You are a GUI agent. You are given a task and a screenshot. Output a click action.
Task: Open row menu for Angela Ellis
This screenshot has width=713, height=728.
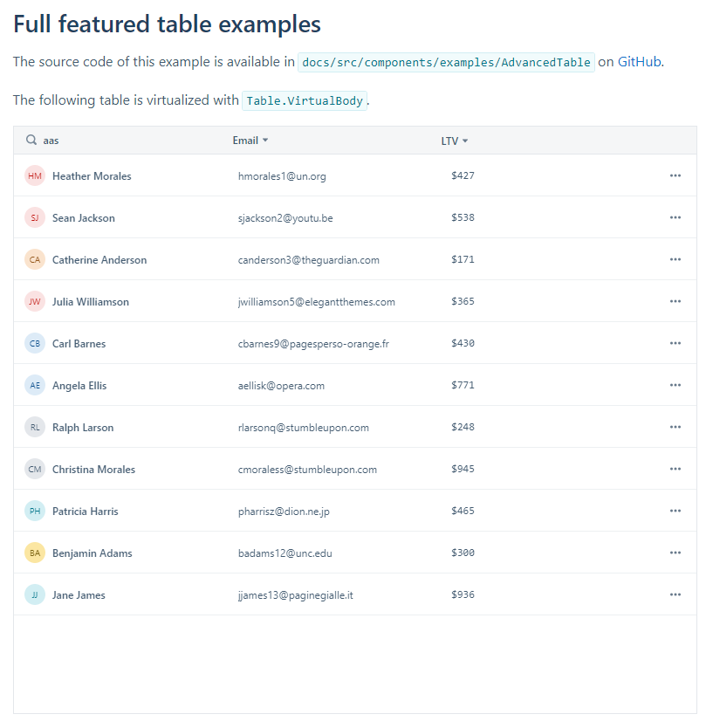(x=675, y=385)
